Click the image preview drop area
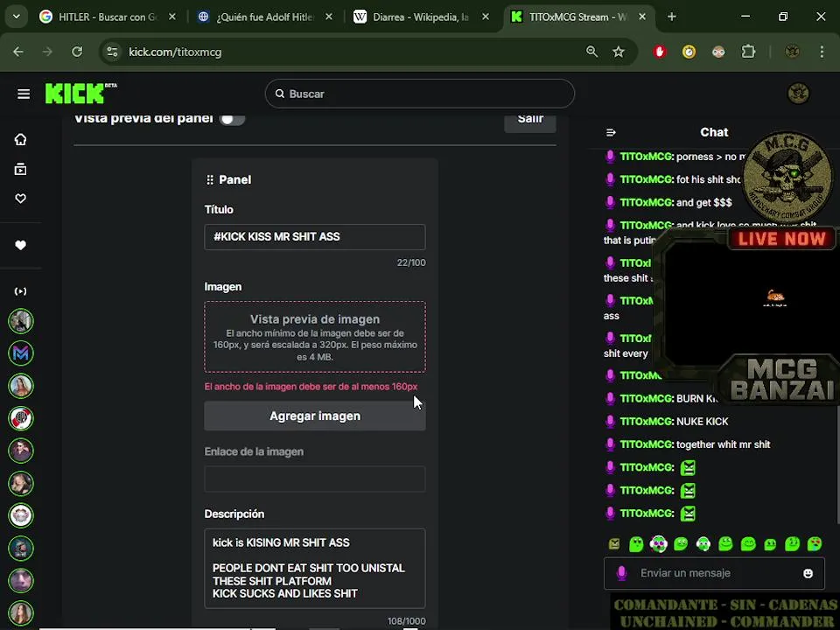 tap(315, 337)
